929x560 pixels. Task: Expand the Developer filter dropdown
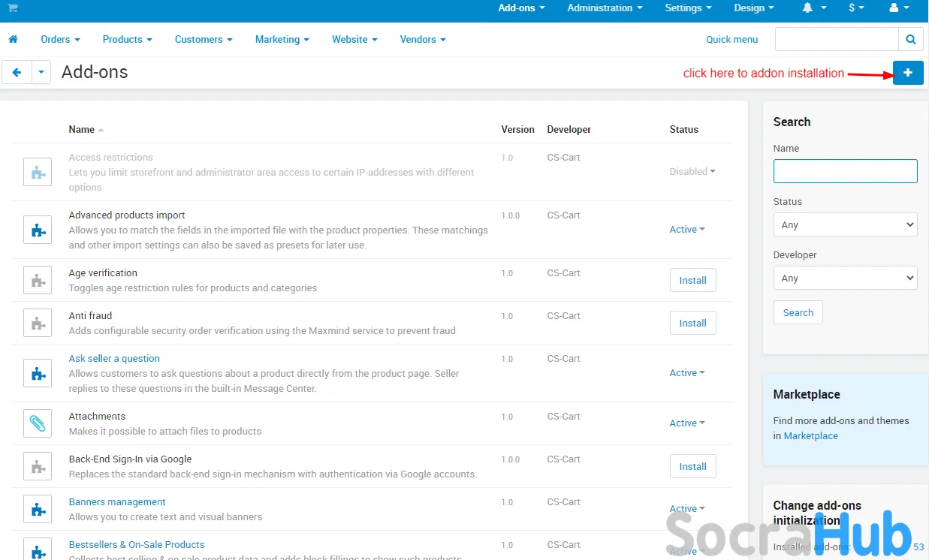tap(845, 278)
